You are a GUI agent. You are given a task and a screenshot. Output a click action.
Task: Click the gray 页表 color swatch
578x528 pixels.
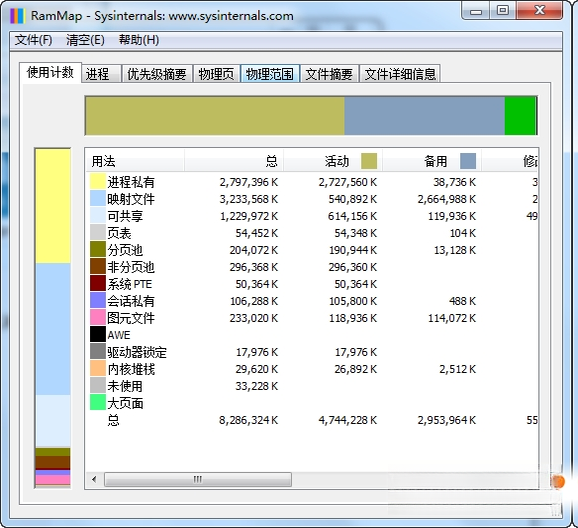98,233
